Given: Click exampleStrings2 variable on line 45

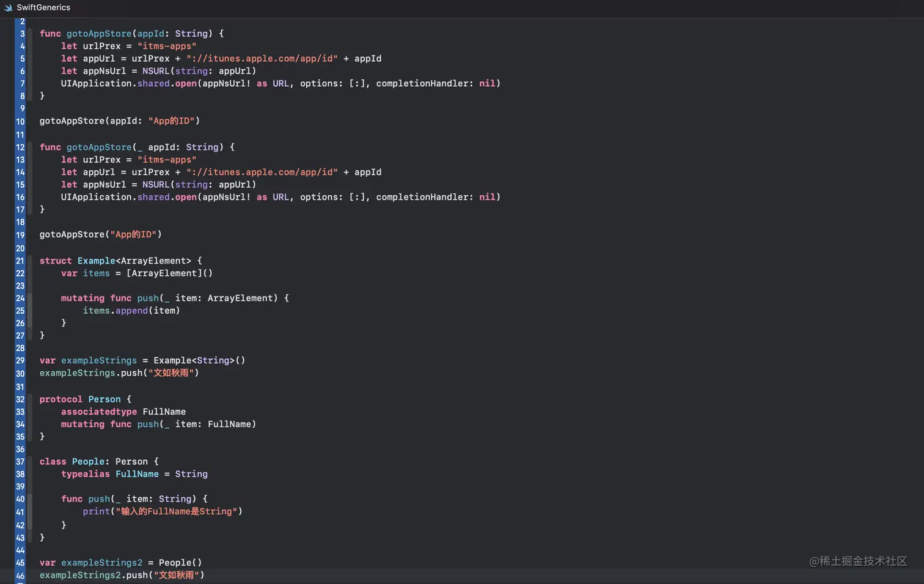Looking at the screenshot, I should tap(102, 563).
